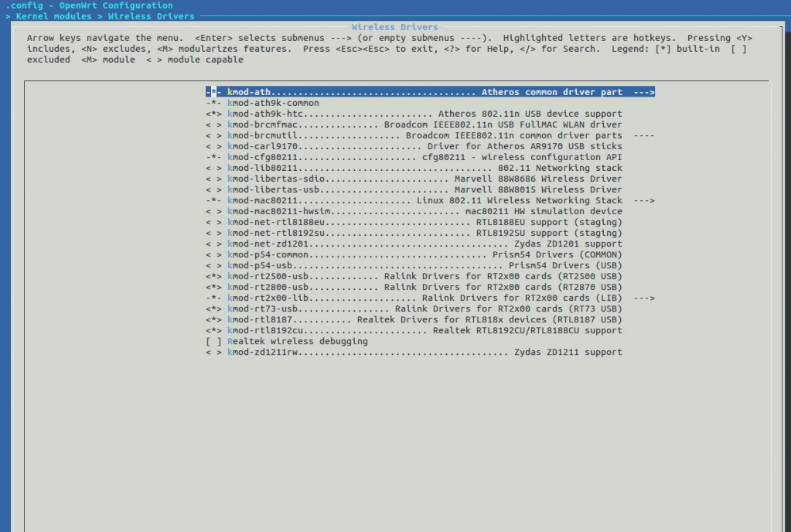This screenshot has height=532, width=791.
Task: Select the kmod-ath Atheros common driver entry
Action: 430,92
